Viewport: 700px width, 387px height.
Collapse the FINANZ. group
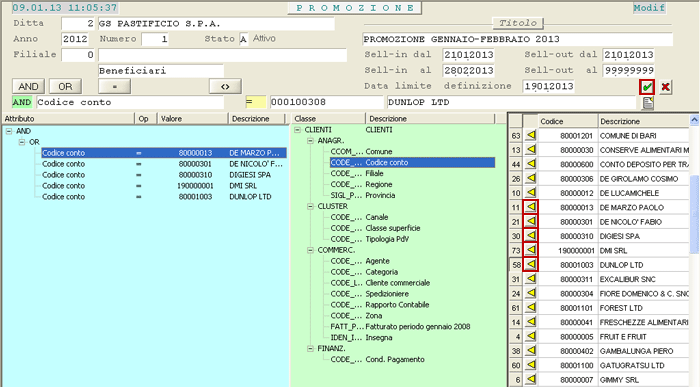tap(310, 349)
